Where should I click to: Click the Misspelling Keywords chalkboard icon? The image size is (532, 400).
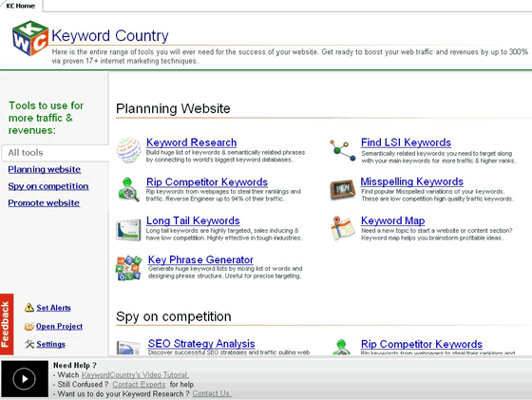point(343,190)
